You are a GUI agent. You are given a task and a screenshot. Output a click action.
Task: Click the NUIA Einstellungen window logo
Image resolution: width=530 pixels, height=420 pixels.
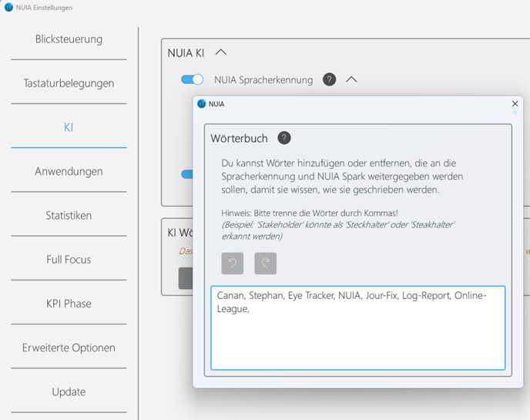tap(8, 8)
